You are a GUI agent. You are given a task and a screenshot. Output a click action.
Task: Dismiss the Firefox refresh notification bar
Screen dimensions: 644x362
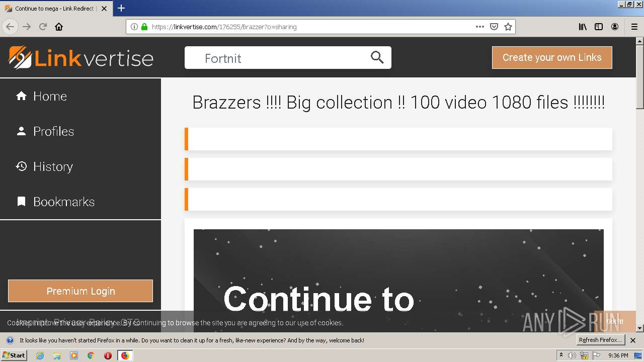[633, 340]
